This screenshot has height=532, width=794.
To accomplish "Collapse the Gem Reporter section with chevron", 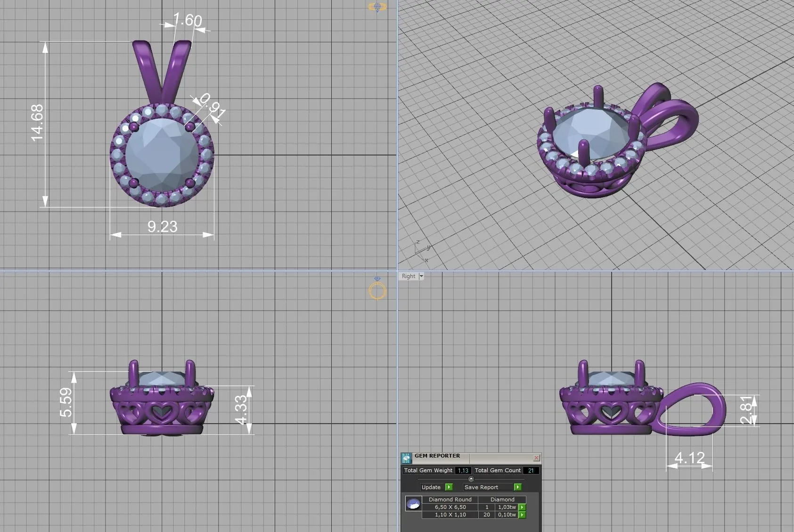I will pyautogui.click(x=471, y=479).
